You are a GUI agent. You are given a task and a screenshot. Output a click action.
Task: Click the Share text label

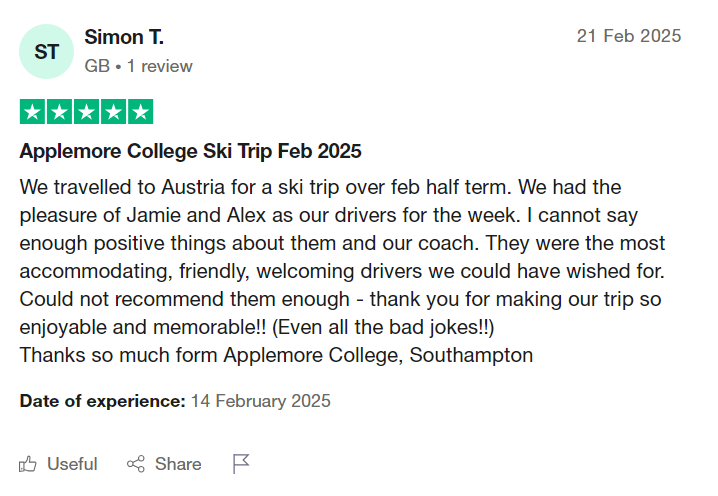[178, 464]
